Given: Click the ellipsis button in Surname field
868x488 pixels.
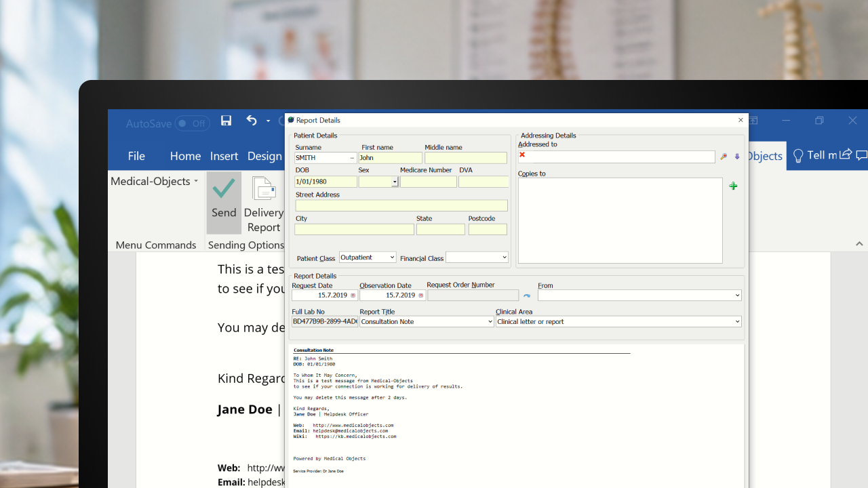Looking at the screenshot, I should 352,158.
